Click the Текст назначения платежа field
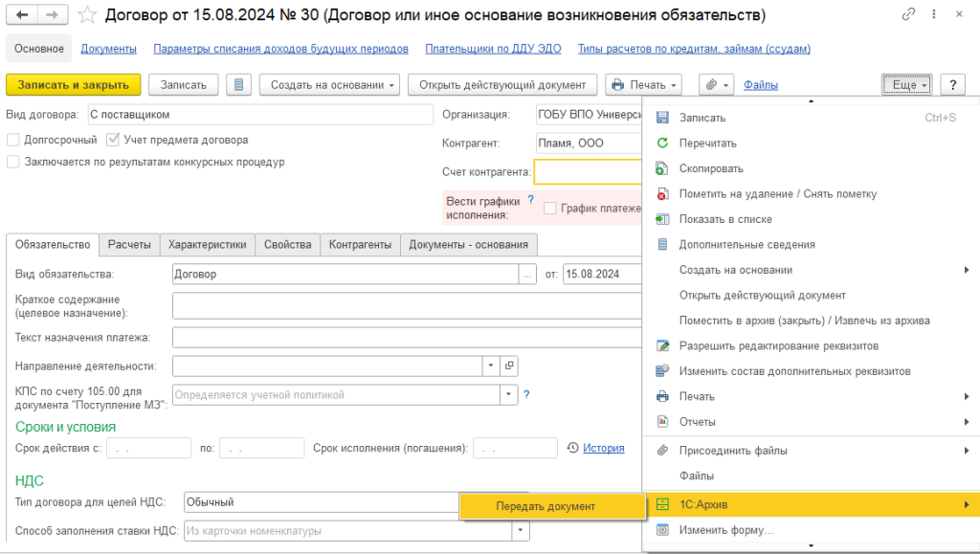The image size is (980, 554). 407,337
